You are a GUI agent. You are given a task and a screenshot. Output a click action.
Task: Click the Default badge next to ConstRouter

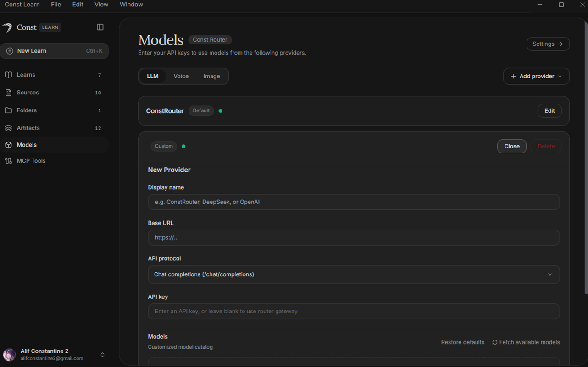201,111
